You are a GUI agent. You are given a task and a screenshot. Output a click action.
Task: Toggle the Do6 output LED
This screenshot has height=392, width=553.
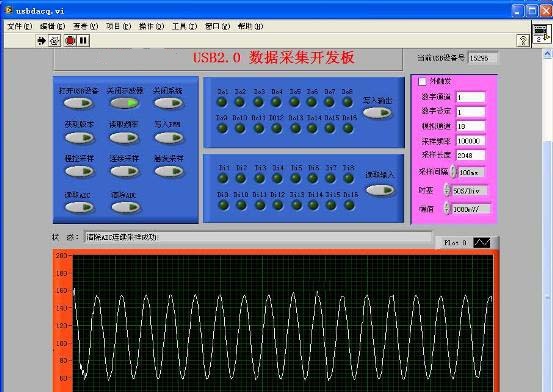pos(311,102)
